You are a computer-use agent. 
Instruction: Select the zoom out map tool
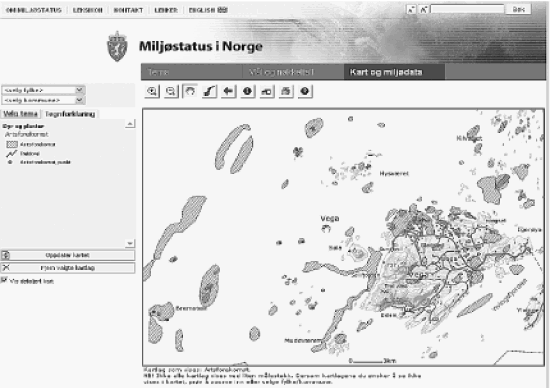[171, 92]
